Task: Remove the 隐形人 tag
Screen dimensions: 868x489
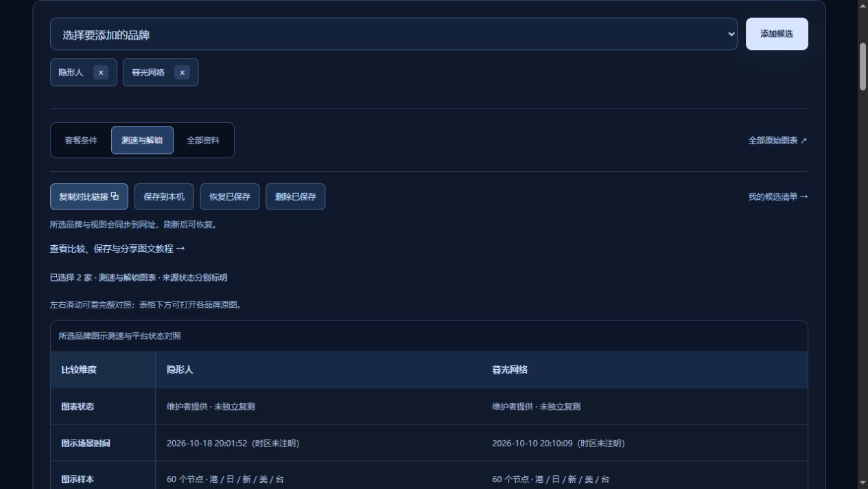Action: 101,73
